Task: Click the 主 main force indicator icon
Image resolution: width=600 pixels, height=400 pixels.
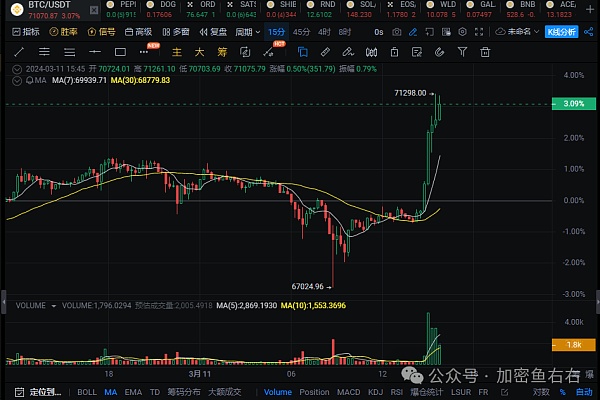Action: pyautogui.click(x=177, y=52)
